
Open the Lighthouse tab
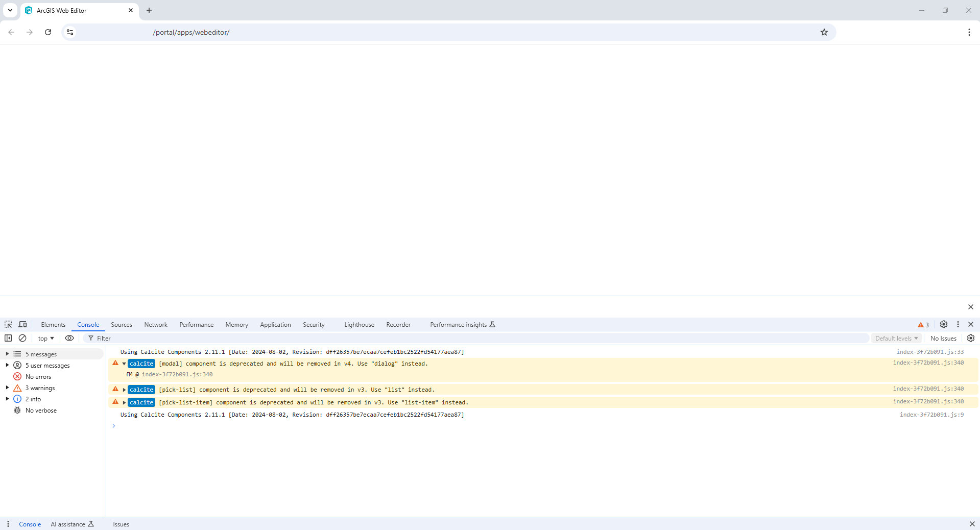click(359, 325)
